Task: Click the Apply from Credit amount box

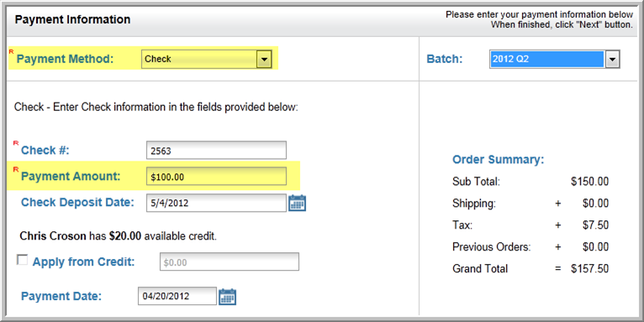Action: (x=230, y=262)
